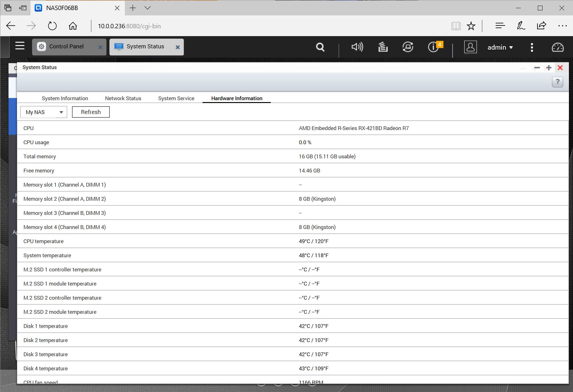Click the set tabs aside icon
Viewport: 573px width, 392px height.
coord(23,8)
